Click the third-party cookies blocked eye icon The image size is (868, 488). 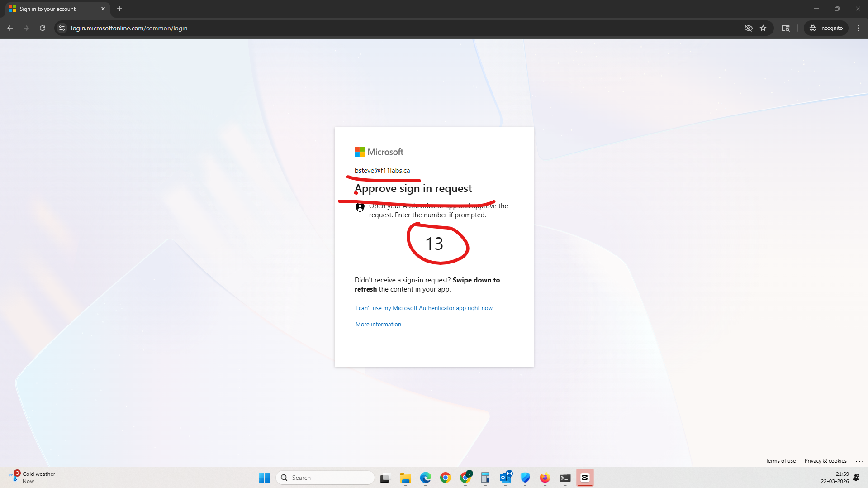tap(748, 28)
